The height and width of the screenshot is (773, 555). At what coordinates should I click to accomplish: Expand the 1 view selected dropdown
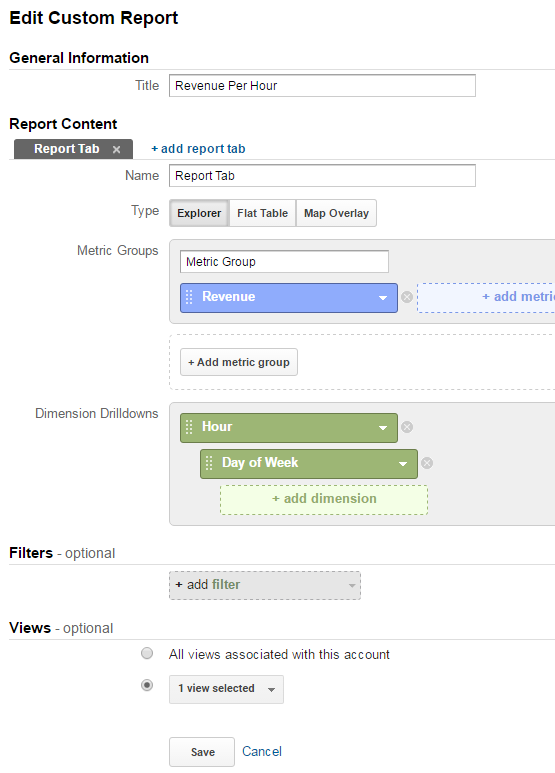pos(226,689)
